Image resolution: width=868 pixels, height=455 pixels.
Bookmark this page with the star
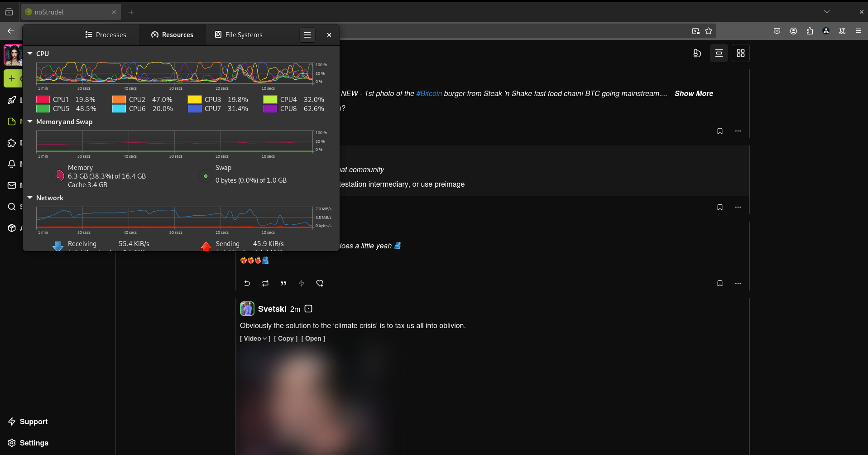(x=709, y=31)
